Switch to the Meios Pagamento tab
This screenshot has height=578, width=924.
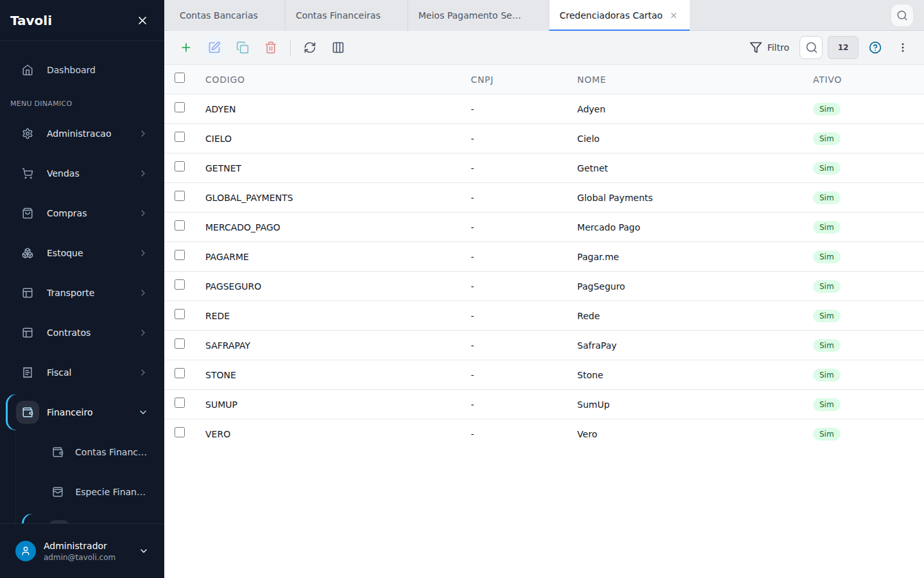(x=478, y=15)
